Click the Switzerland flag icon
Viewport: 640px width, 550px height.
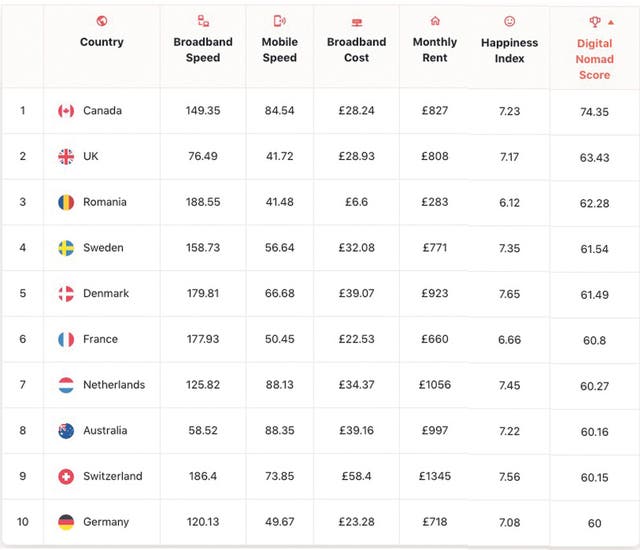(x=66, y=476)
